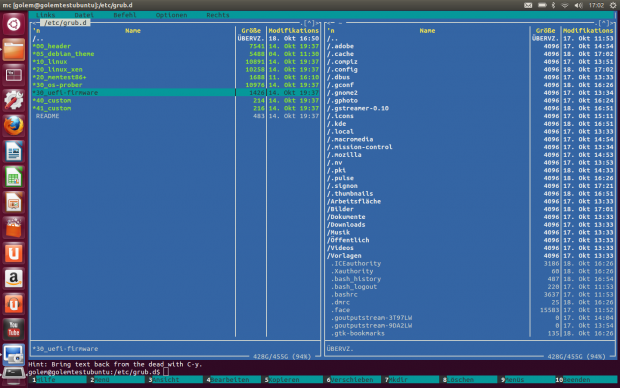
Task: Launch the Files manager from the dock
Action: 13,49
